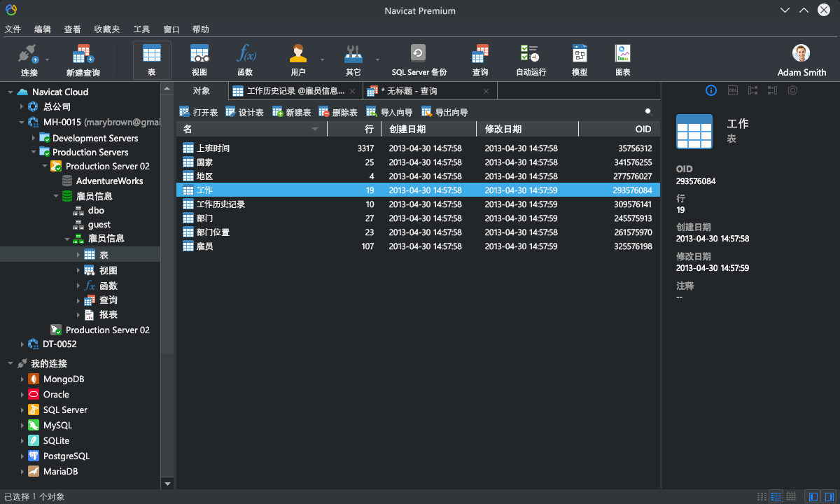Expand the 总公司 tree node
840x504 pixels.
pyautogui.click(x=21, y=106)
